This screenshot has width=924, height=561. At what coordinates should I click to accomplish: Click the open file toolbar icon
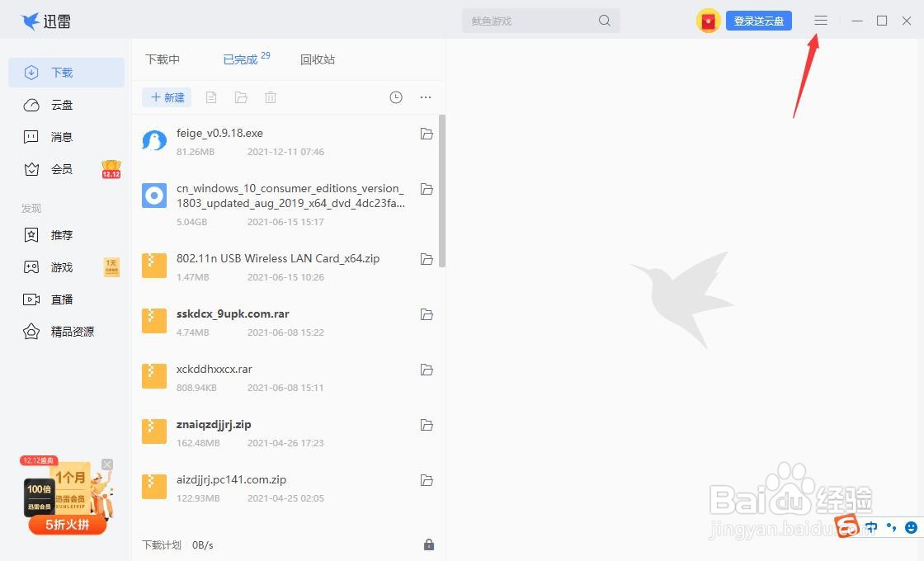click(x=211, y=97)
